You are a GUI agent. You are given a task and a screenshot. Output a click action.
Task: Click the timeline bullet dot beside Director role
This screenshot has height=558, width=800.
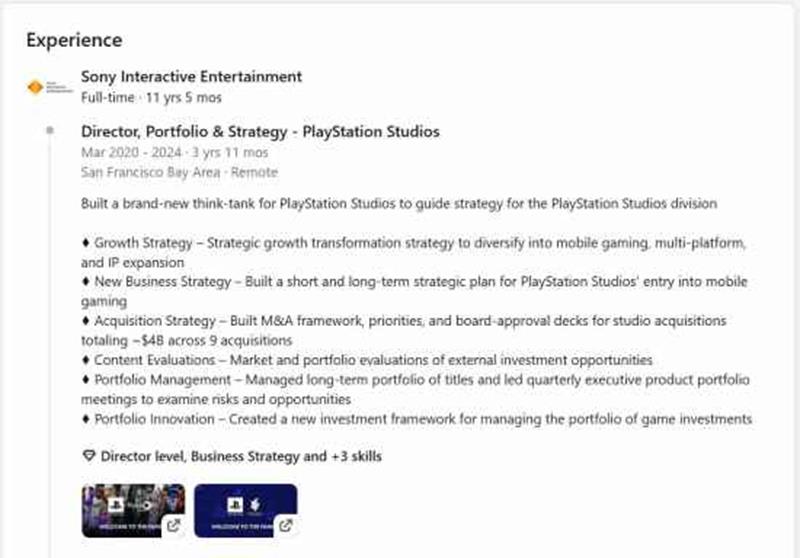49,131
